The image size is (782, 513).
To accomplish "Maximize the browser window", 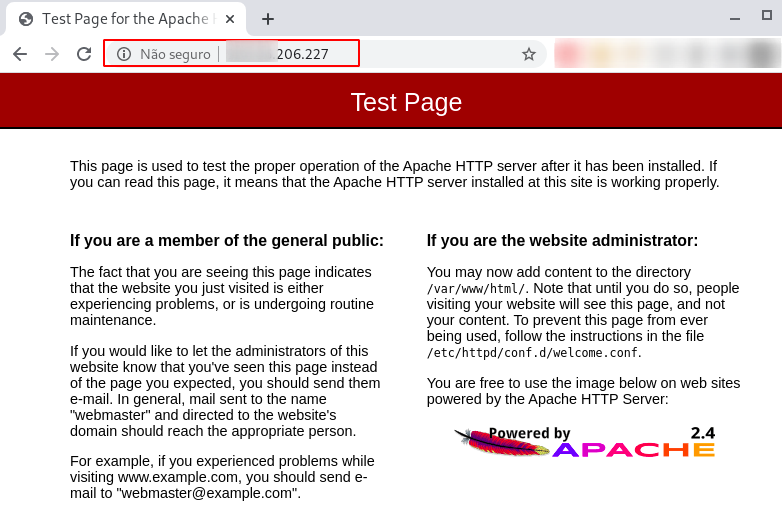I will click(x=768, y=15).
